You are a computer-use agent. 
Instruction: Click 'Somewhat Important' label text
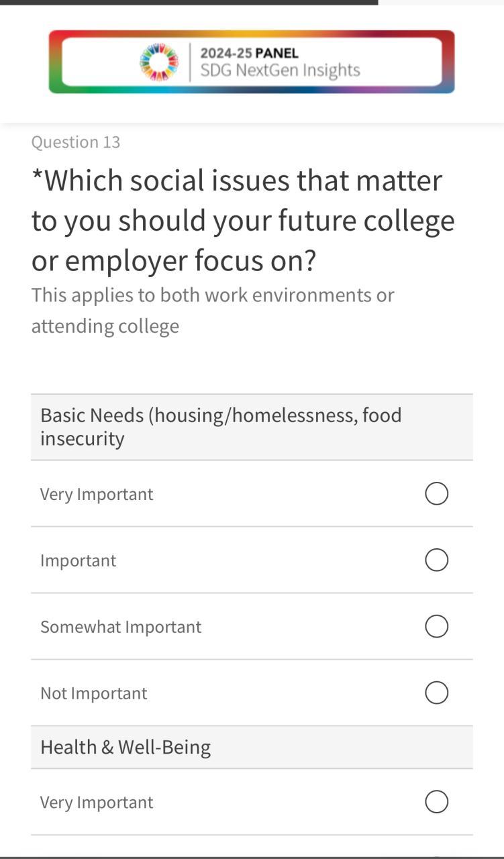[121, 627]
